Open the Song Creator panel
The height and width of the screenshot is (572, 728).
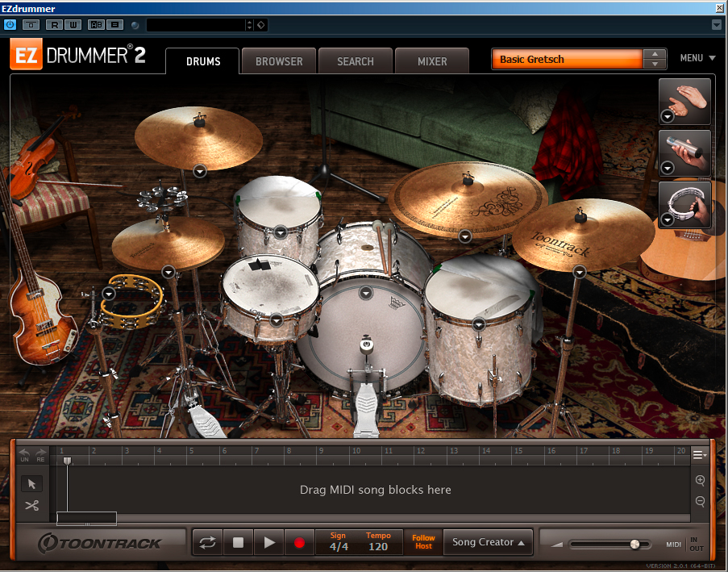(488, 542)
